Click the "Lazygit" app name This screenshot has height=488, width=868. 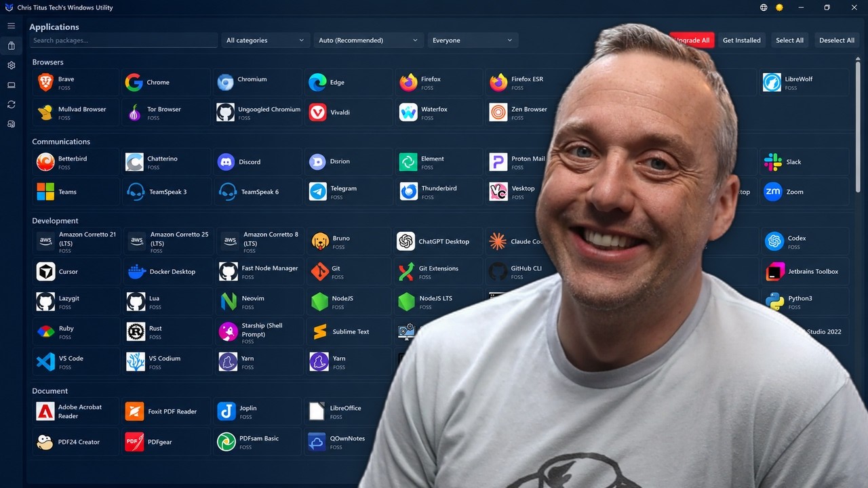pos(71,298)
